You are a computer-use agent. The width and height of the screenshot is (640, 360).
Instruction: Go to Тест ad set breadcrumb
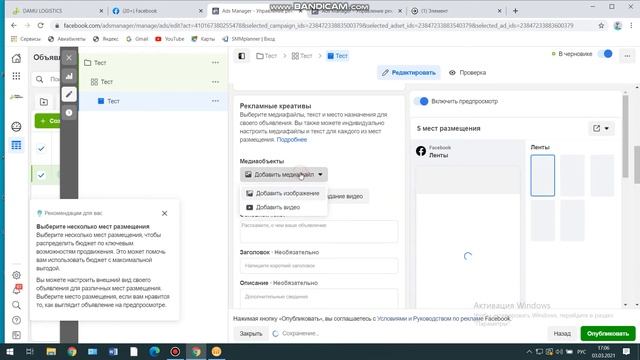(x=302, y=56)
